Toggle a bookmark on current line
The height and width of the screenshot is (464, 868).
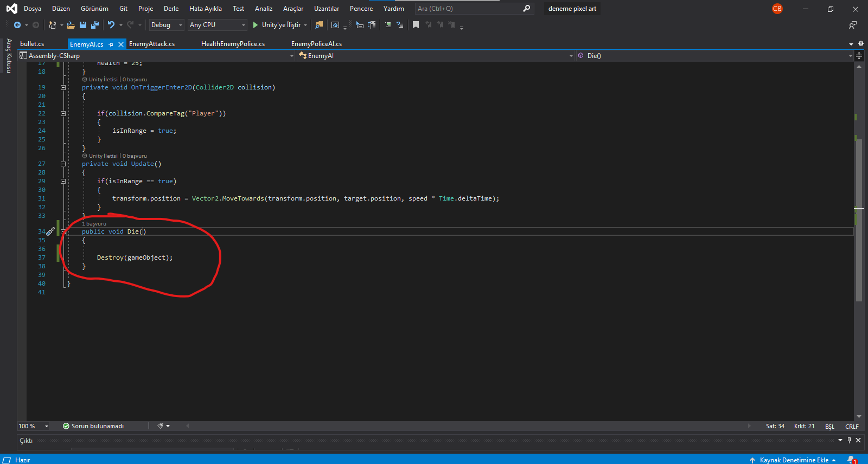point(416,25)
